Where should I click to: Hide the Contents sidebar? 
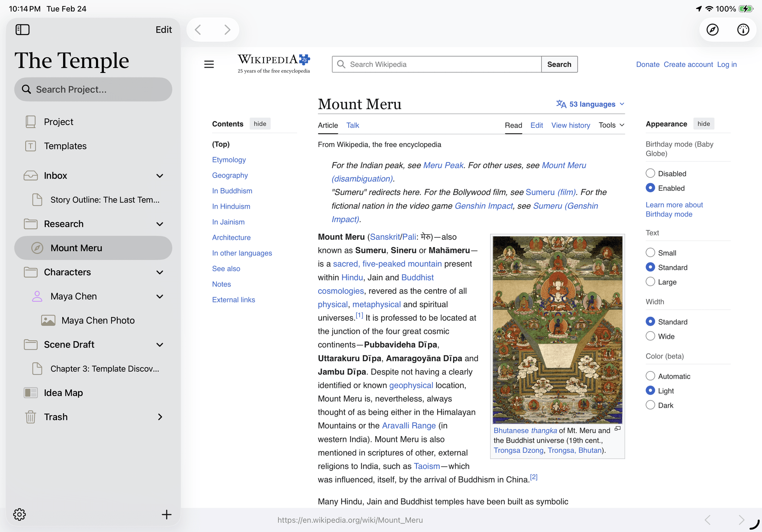260,124
